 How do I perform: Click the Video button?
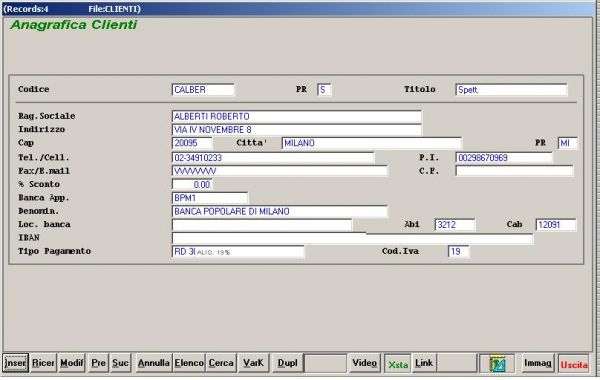[365, 363]
